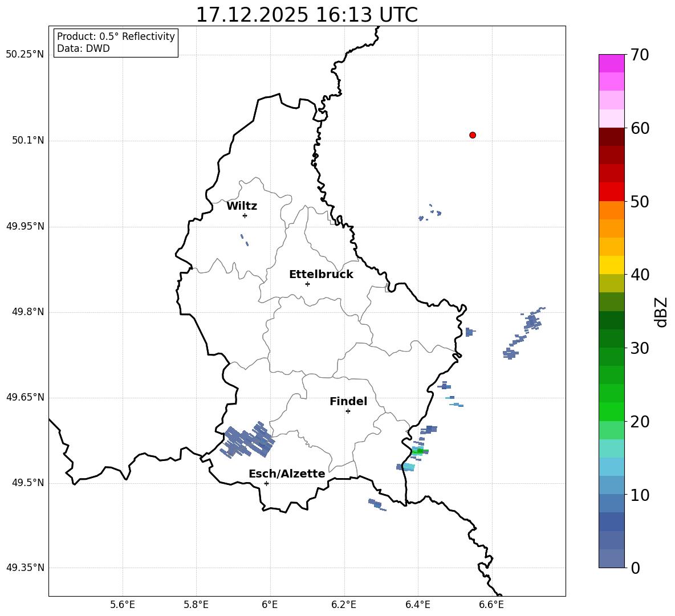Click the 5.8°E longitude label

196,605
